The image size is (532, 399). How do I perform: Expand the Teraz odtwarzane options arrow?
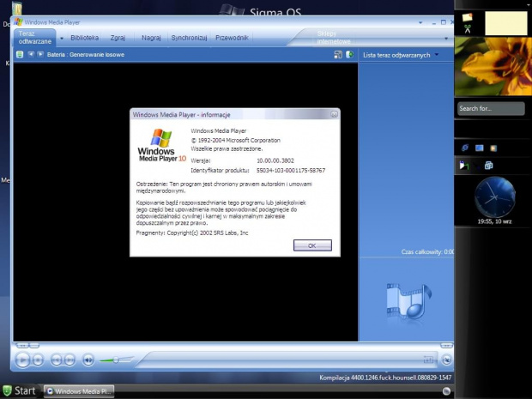click(62, 39)
